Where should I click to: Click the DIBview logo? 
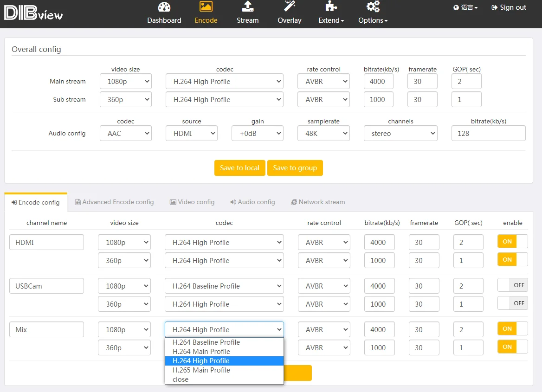[33, 13]
